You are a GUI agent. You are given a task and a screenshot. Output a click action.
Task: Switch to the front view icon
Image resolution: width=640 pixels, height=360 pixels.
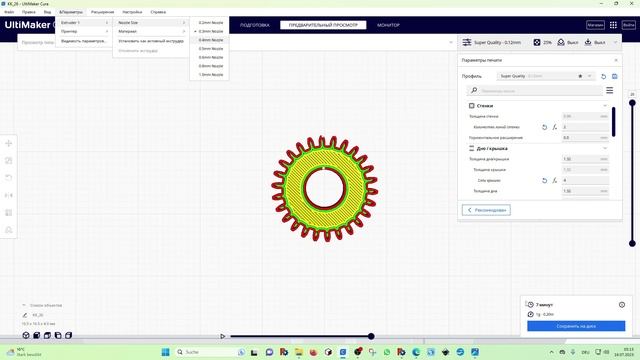tap(36, 335)
